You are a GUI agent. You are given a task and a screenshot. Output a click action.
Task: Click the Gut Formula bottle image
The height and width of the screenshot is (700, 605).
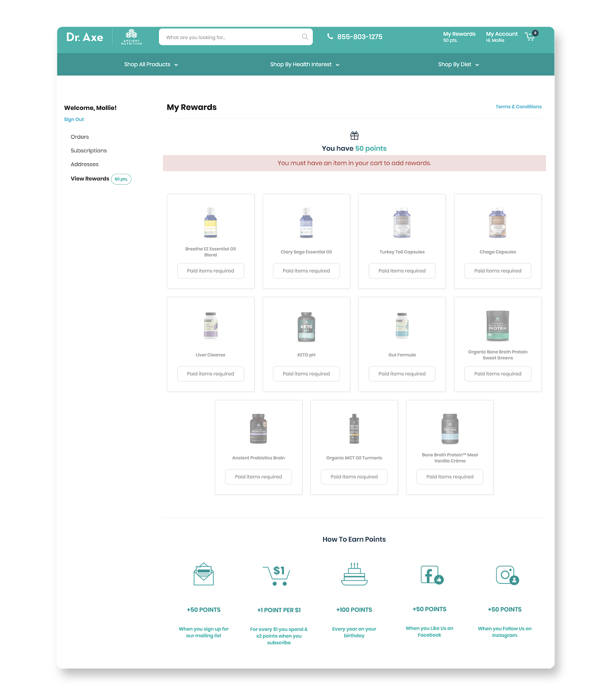tap(402, 325)
